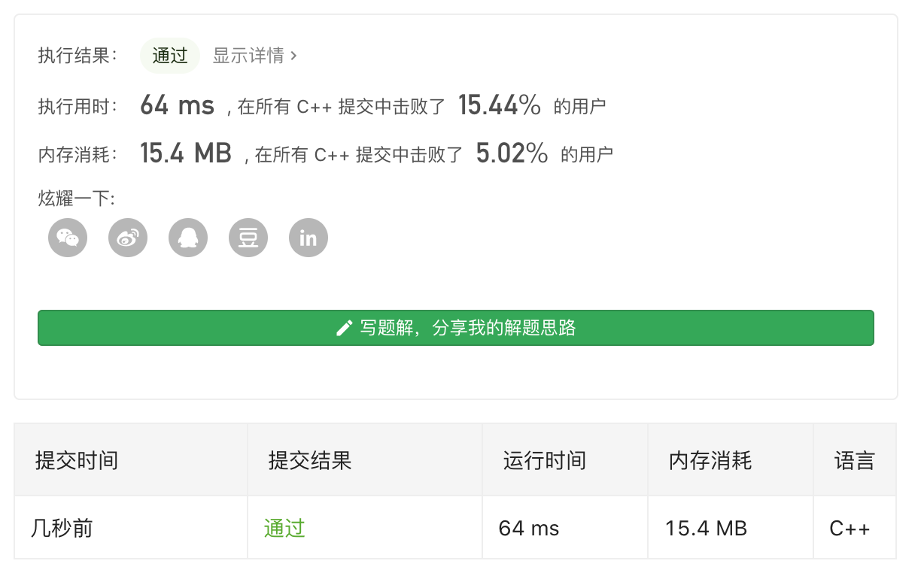Viewport: 924px width, 576px height.
Task: Click the 语言 column header
Action: coord(855,460)
